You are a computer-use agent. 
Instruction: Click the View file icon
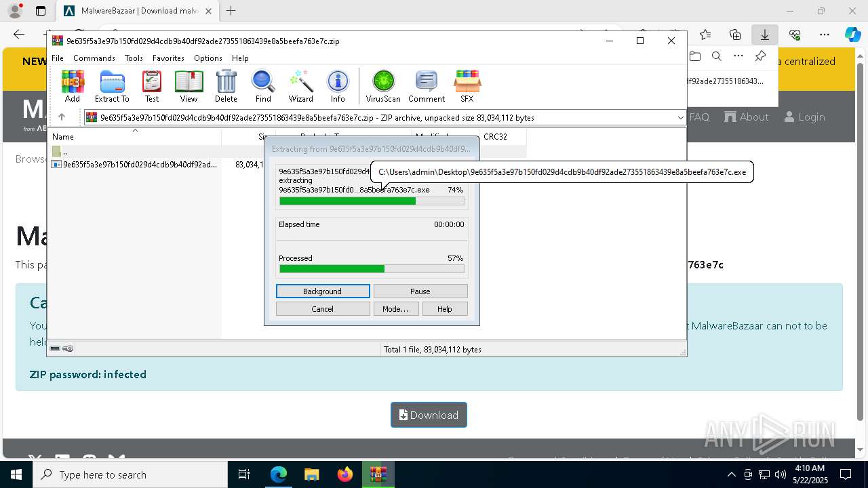point(189,86)
